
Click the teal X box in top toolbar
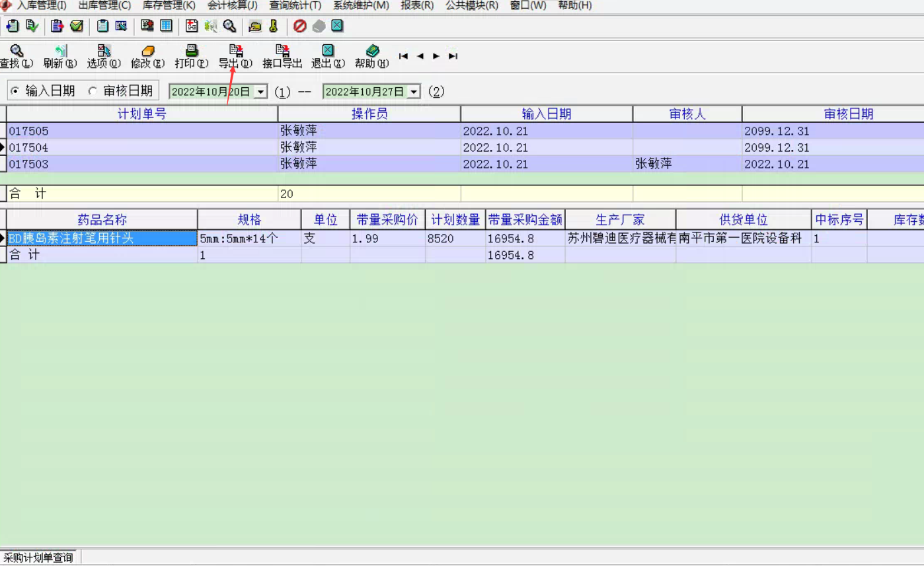[x=337, y=26]
